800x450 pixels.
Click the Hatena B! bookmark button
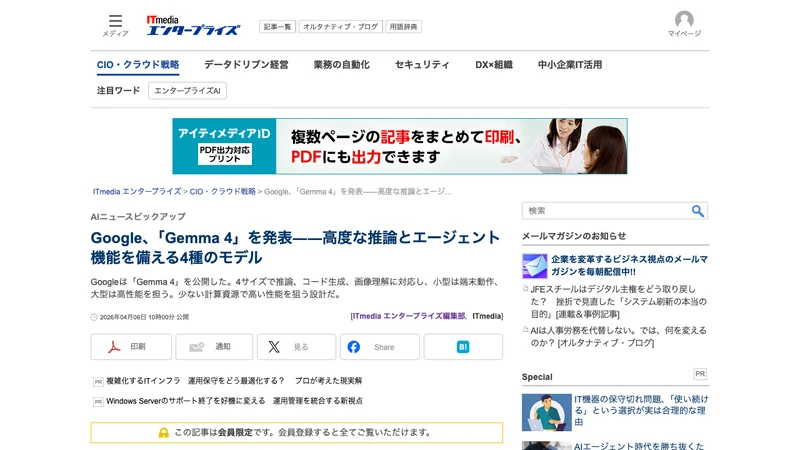pos(463,347)
